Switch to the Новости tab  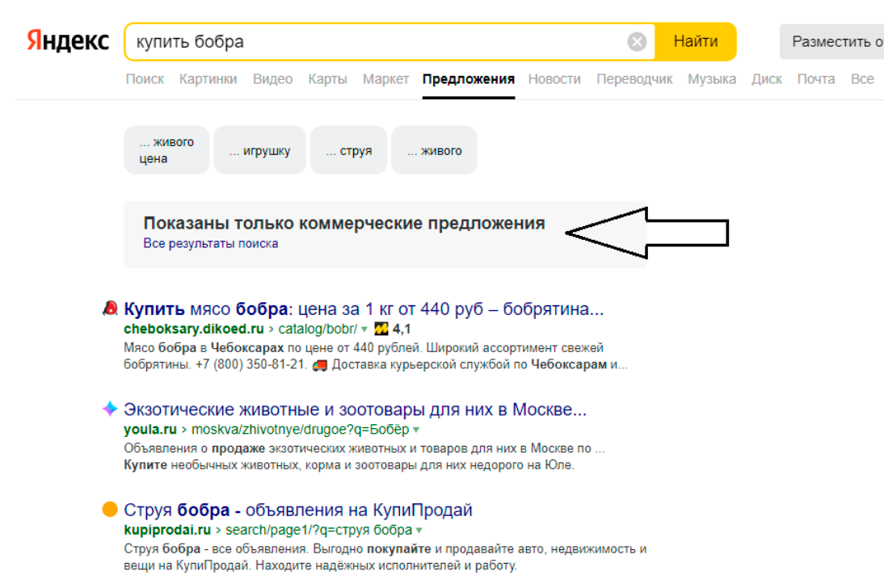(554, 79)
